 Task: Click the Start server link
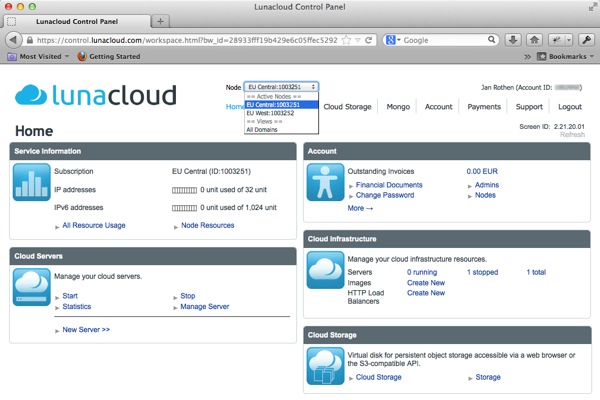pos(70,296)
